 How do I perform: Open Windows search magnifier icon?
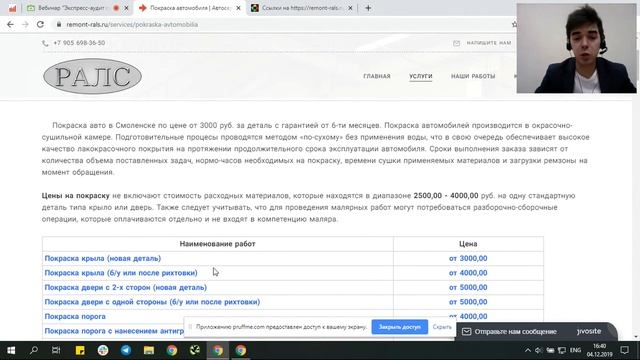point(34,350)
